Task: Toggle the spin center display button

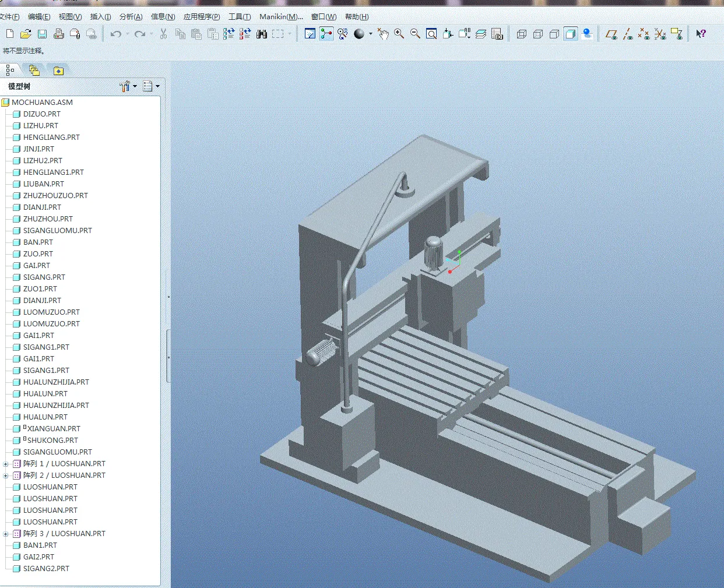Action: [326, 34]
